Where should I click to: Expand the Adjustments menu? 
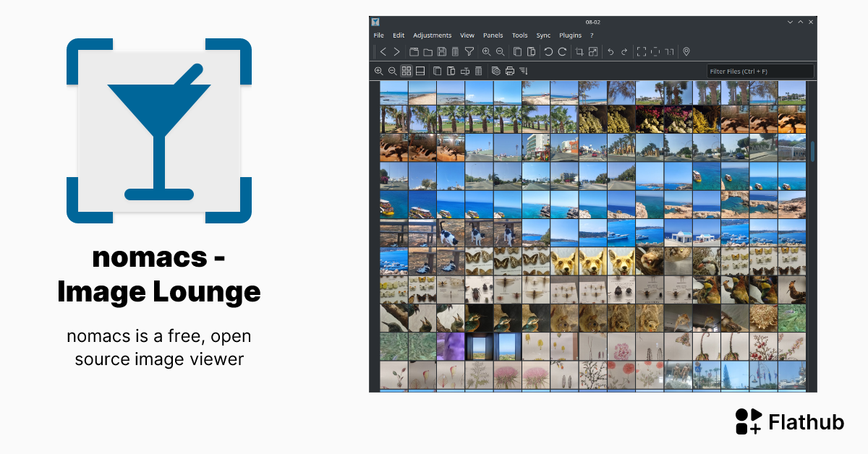[432, 35]
